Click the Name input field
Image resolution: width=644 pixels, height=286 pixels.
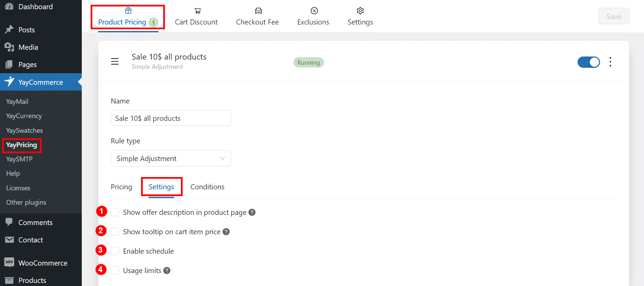click(x=171, y=118)
